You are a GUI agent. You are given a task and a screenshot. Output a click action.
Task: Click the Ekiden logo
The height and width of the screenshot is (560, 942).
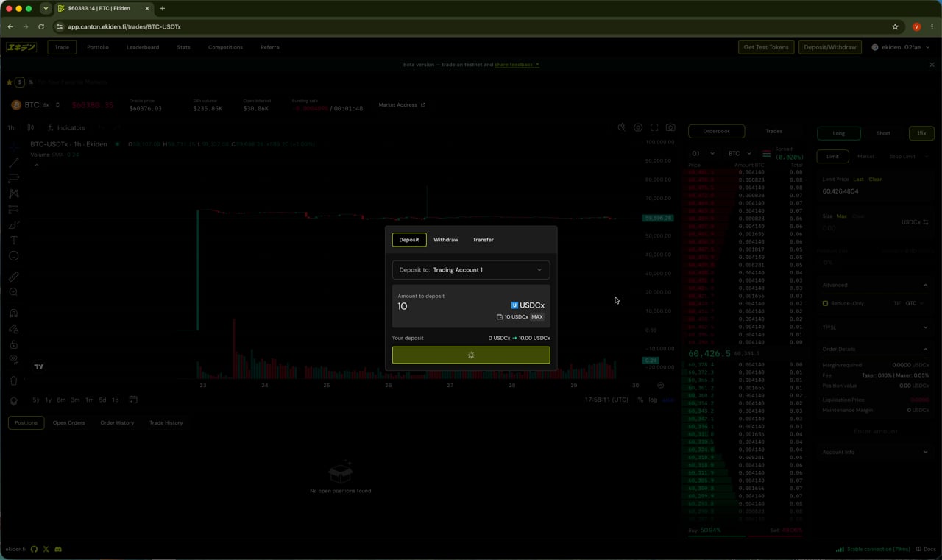[21, 47]
